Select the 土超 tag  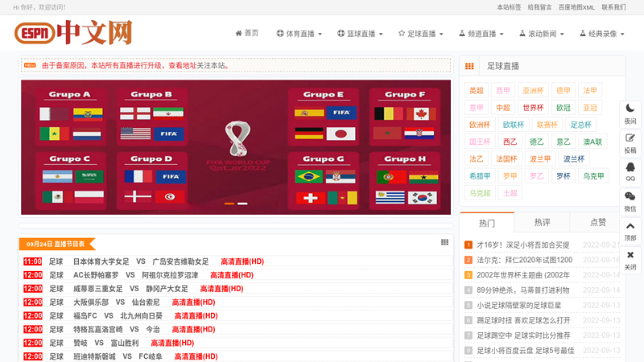pos(510,193)
